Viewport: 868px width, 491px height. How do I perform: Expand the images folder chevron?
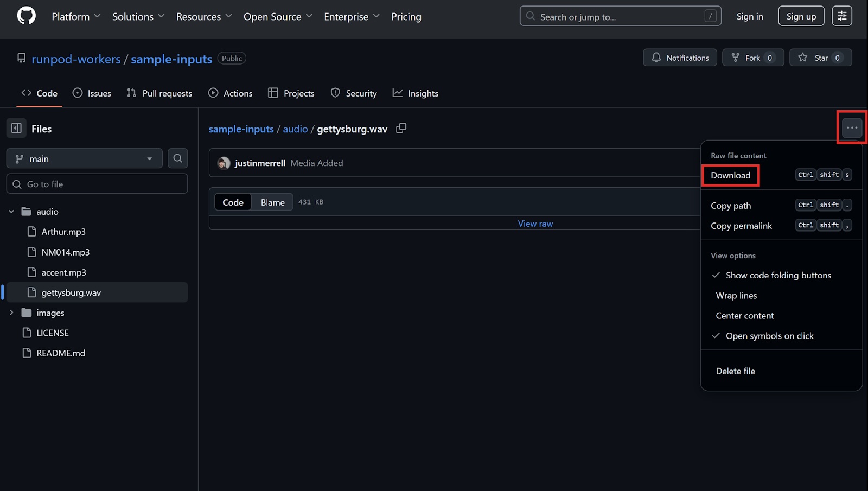(11, 313)
